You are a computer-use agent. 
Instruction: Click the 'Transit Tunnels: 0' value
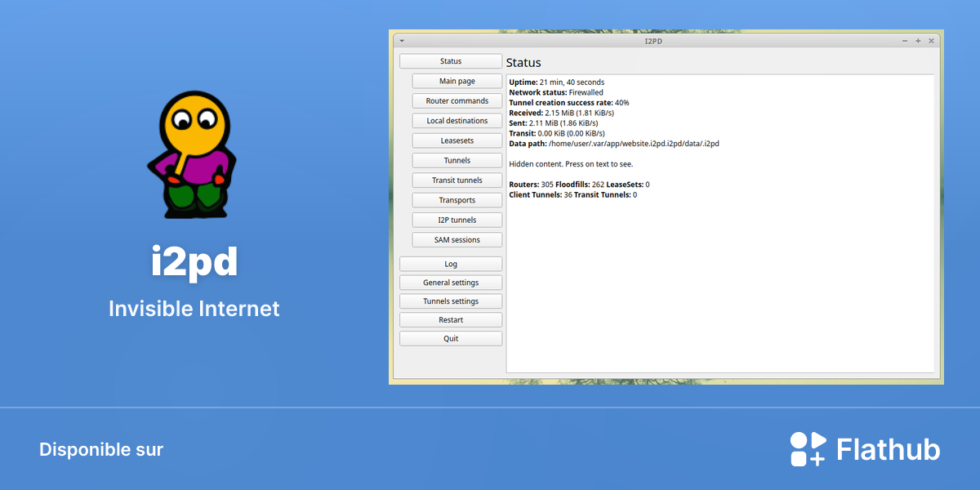tap(605, 195)
